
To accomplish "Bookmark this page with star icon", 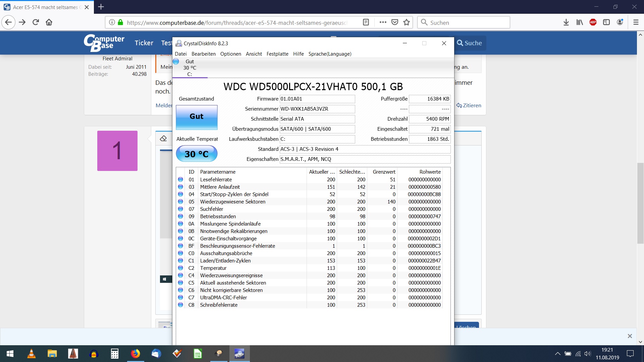I will click(x=407, y=22).
